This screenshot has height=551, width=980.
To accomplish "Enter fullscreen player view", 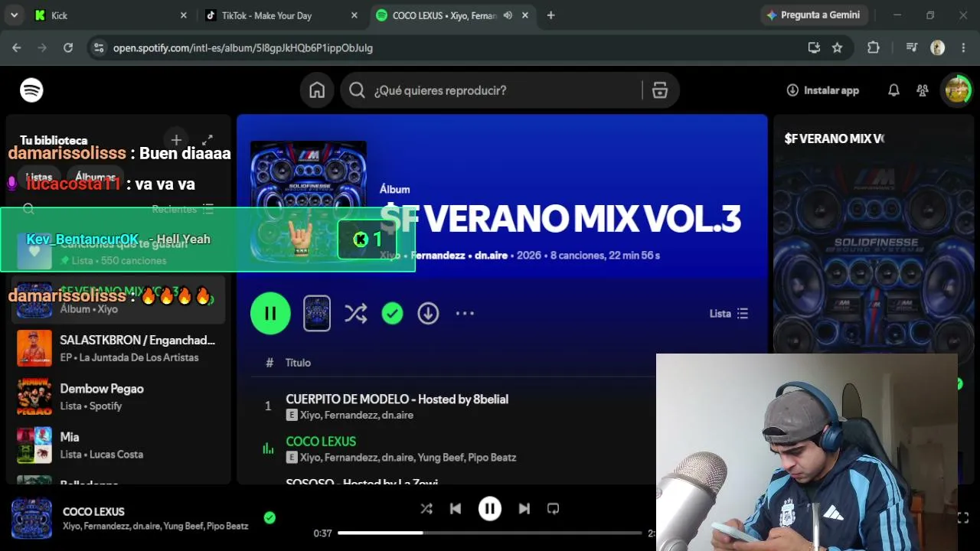I will [x=963, y=518].
